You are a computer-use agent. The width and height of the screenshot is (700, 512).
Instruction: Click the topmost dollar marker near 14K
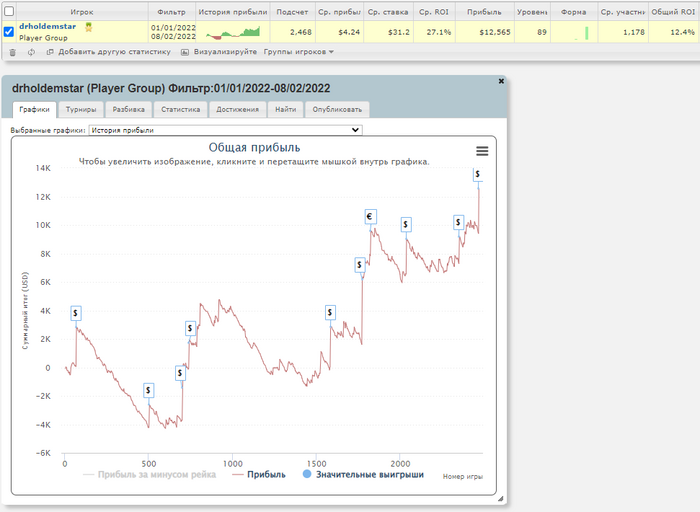[x=476, y=174]
